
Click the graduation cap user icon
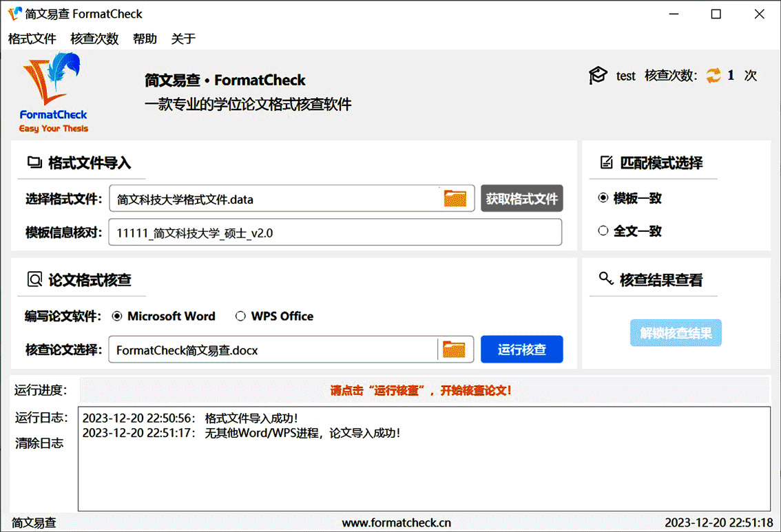(x=598, y=75)
